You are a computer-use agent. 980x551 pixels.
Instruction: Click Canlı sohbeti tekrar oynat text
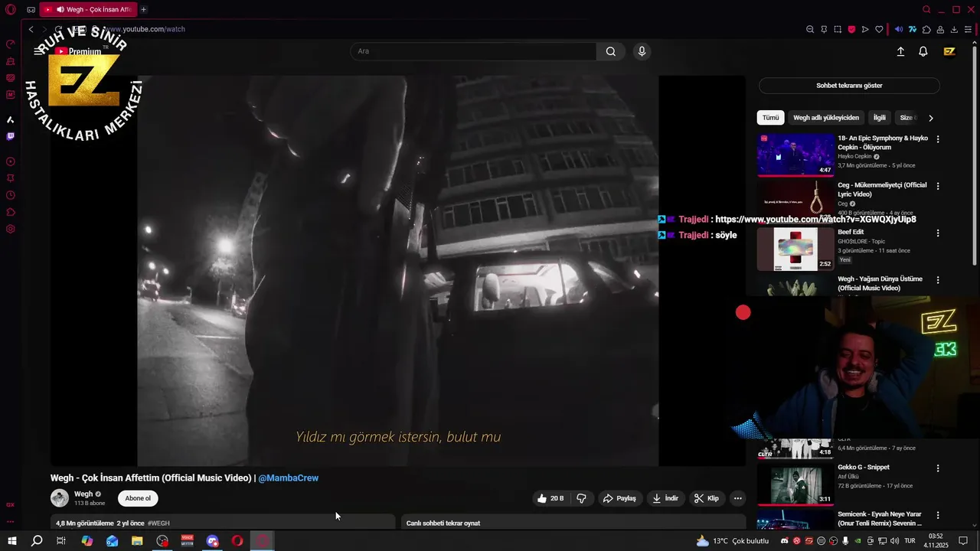[x=443, y=523]
